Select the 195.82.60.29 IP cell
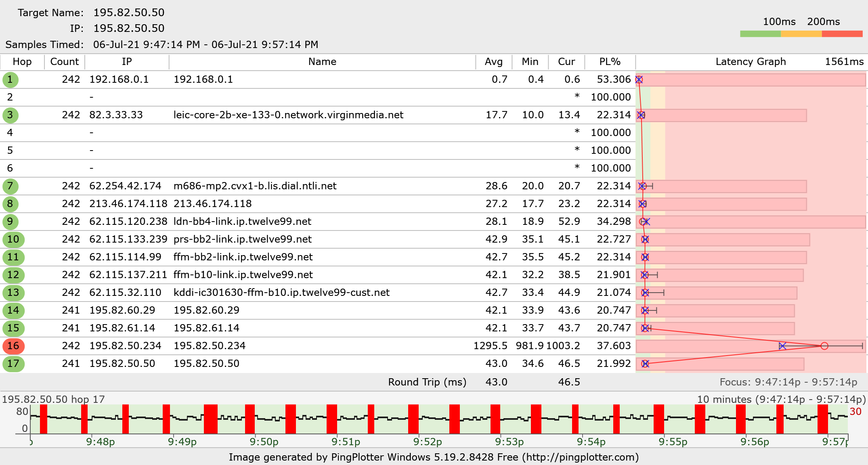Image resolution: width=868 pixels, height=465 pixels. (122, 310)
